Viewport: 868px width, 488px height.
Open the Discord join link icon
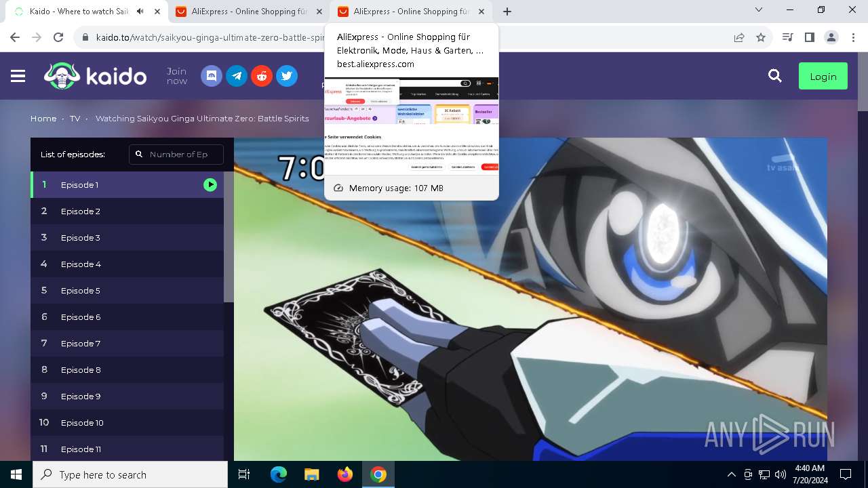212,76
